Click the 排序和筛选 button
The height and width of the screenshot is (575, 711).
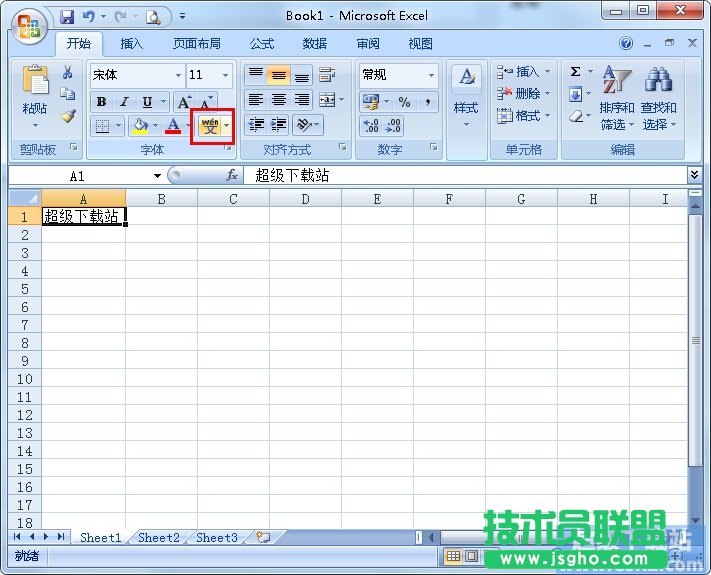616,100
